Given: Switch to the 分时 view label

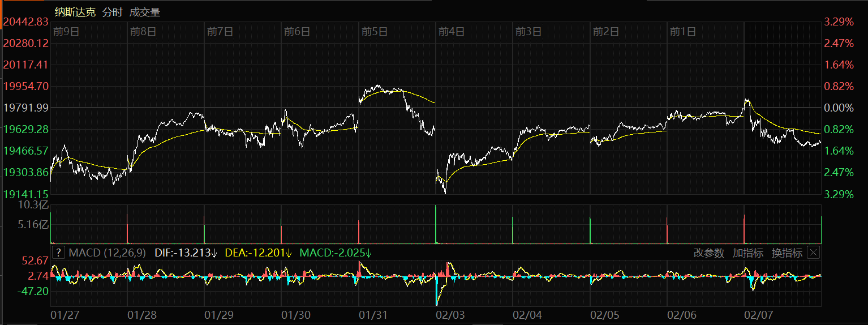Looking at the screenshot, I should tap(112, 12).
